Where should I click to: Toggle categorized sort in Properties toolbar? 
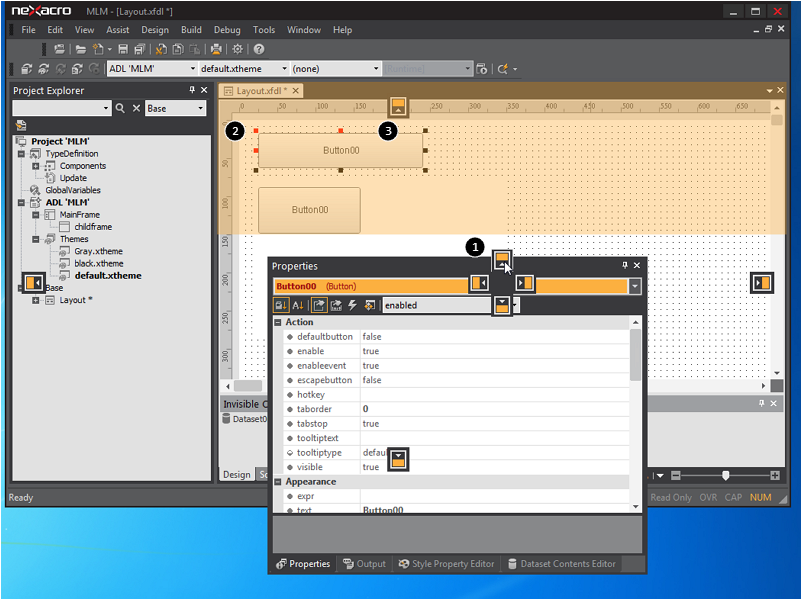tap(281, 305)
